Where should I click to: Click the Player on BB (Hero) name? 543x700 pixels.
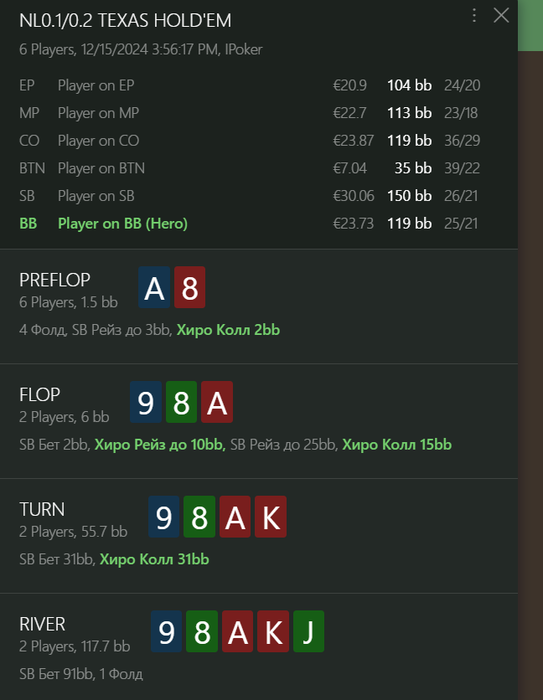[x=123, y=224]
